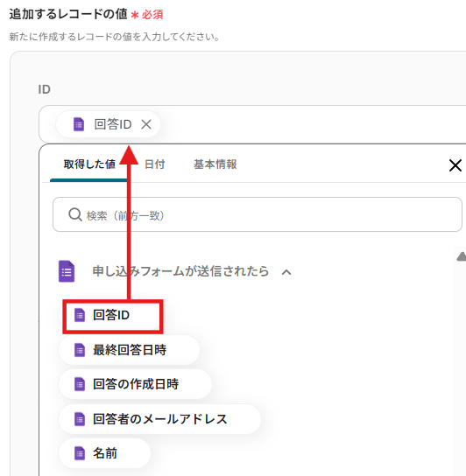Focus the 検索（前方一致） search field

pos(258,214)
